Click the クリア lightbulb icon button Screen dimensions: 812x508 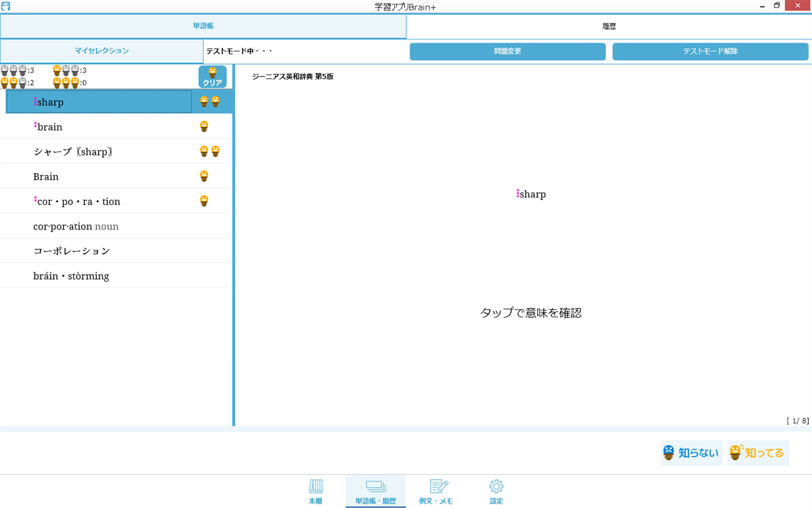click(x=212, y=77)
